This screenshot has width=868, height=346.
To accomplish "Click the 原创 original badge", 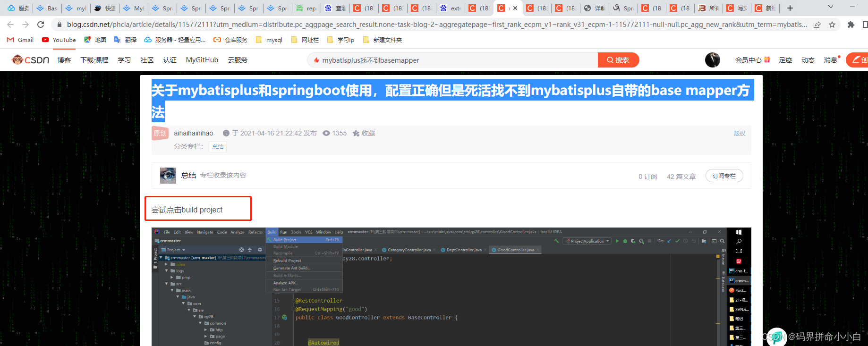I will pyautogui.click(x=160, y=133).
